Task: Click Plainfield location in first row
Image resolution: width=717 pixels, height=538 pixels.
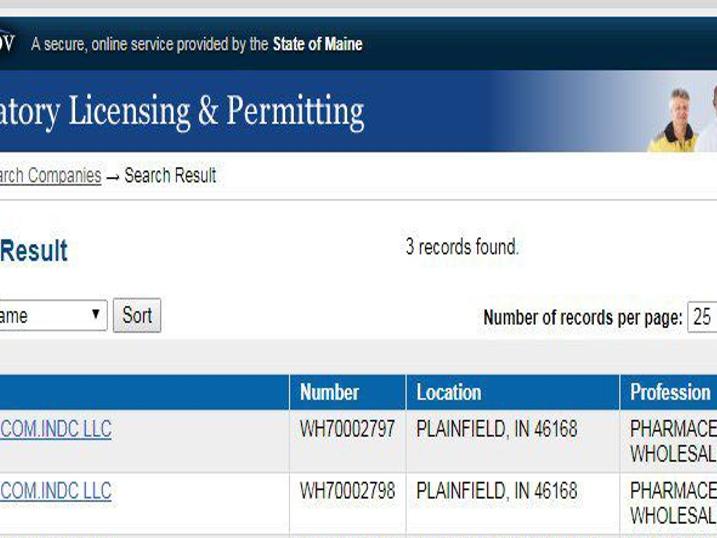Action: tap(497, 430)
